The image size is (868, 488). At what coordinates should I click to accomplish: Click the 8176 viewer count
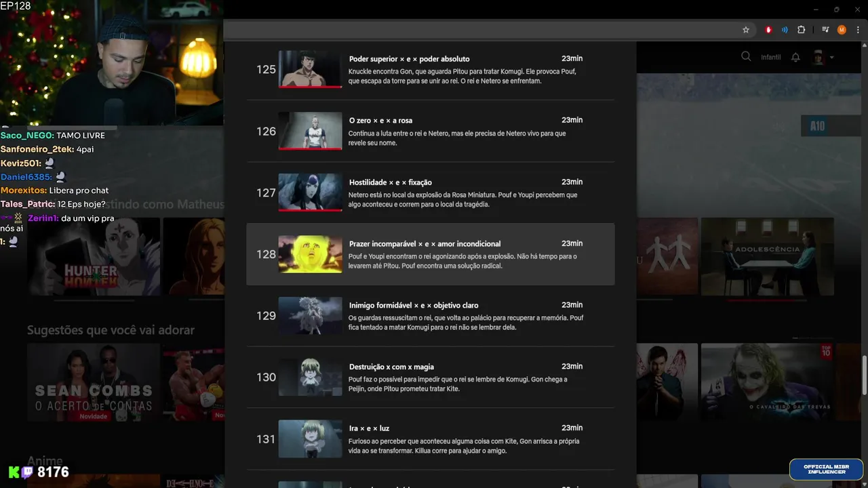(x=53, y=472)
